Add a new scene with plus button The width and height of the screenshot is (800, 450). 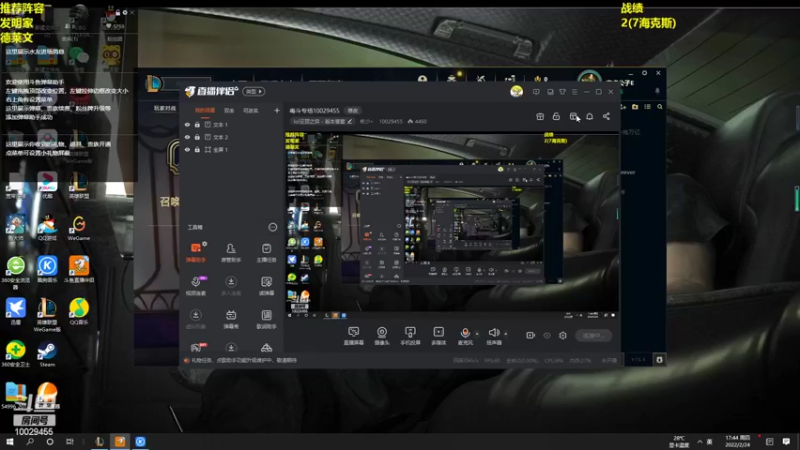click(277, 110)
